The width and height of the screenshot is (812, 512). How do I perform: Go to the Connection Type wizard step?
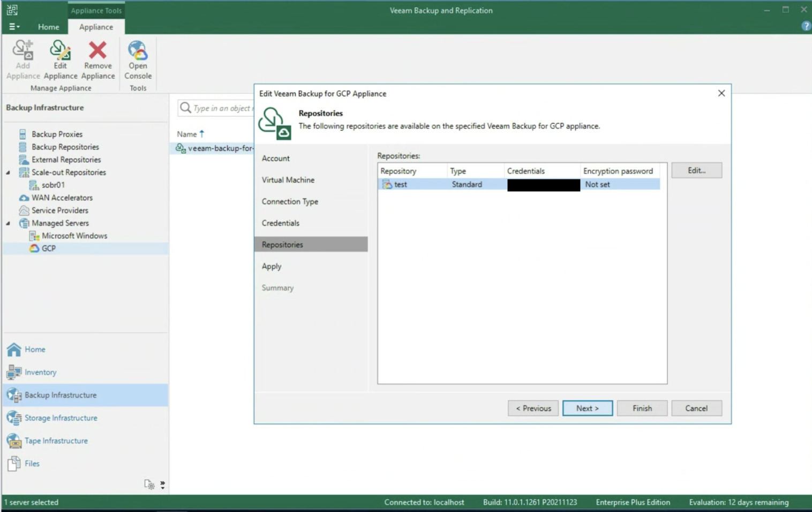coord(290,201)
